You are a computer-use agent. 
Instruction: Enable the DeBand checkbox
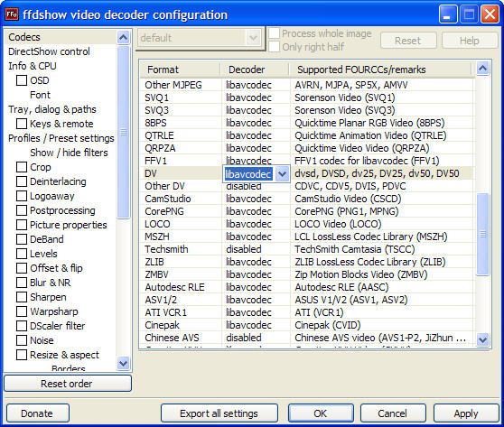pyautogui.click(x=22, y=239)
